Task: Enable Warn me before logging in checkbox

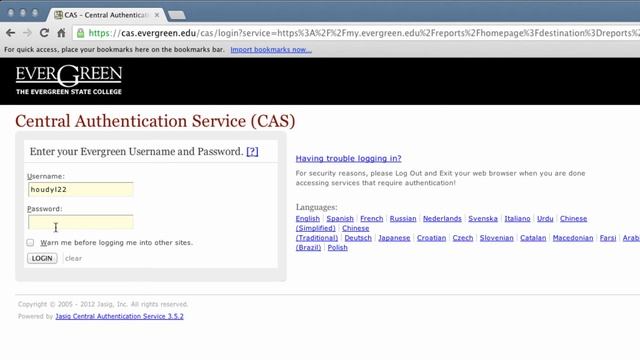Action: (30, 242)
